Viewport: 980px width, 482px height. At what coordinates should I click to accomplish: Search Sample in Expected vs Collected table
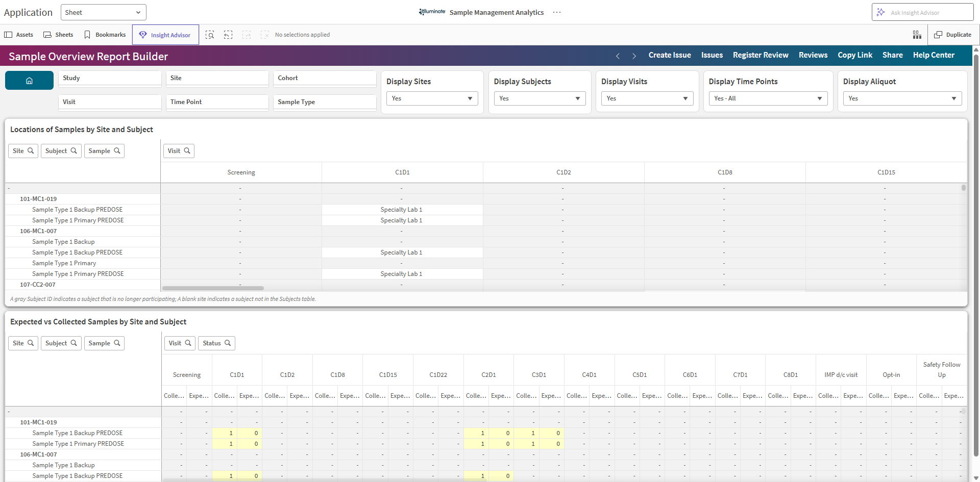point(104,343)
